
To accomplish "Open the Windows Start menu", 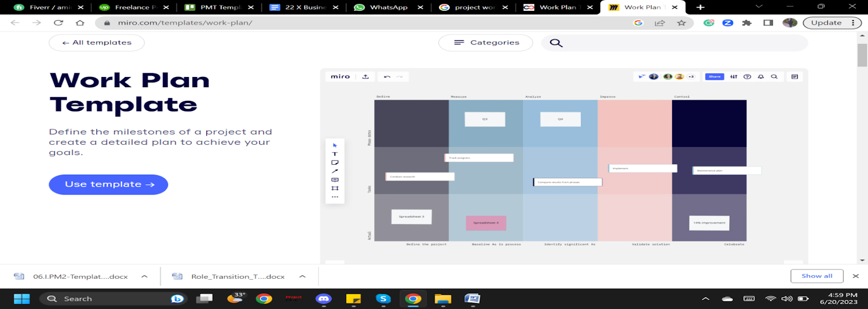I will pos(22,299).
